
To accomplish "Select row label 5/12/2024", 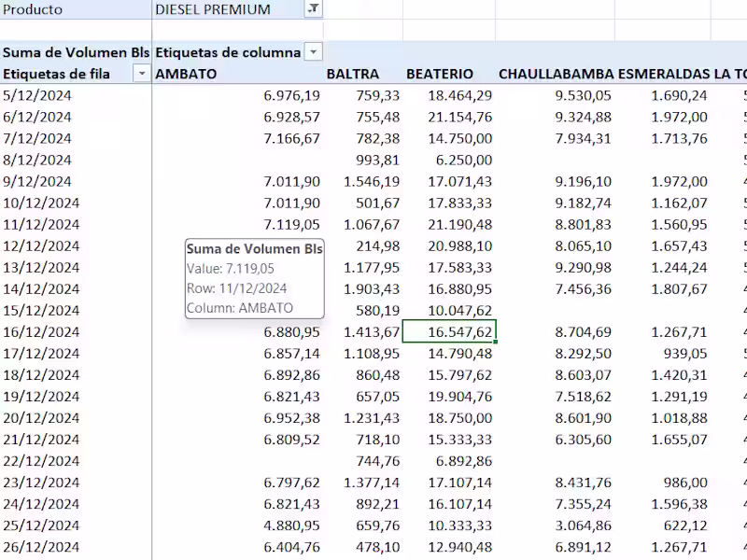I will pos(37,95).
